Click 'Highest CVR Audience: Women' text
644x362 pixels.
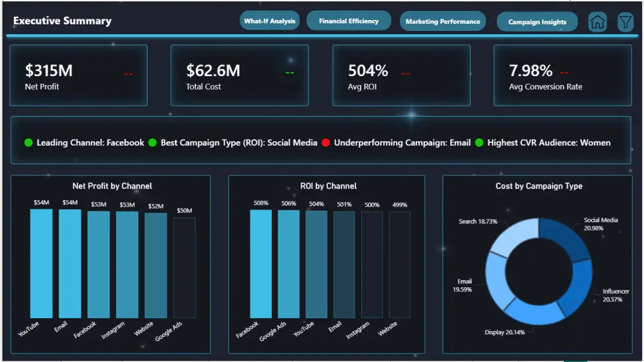[x=549, y=142]
